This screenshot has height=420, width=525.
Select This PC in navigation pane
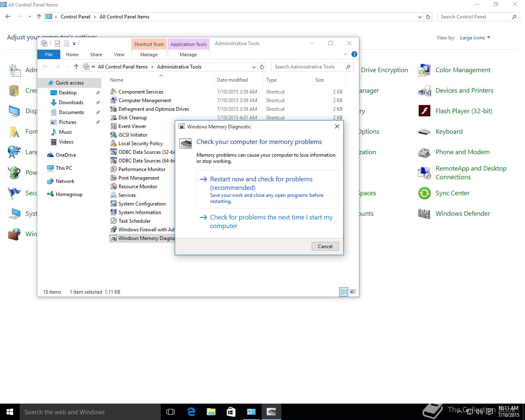64,168
